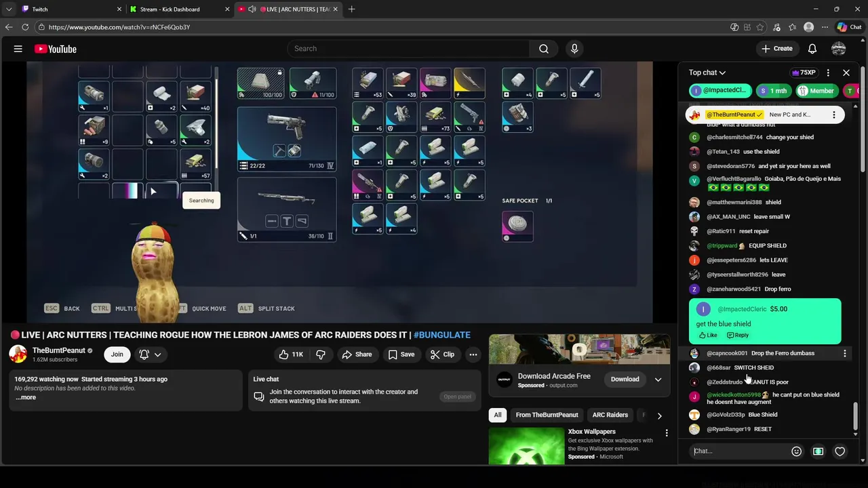868x488 pixels.
Task: Switch chat mode via Top chat dropdown
Action: pos(707,73)
